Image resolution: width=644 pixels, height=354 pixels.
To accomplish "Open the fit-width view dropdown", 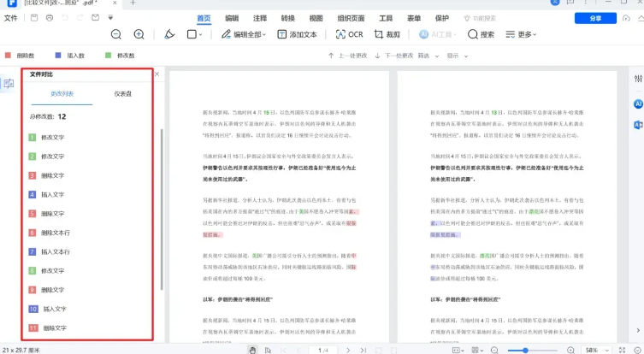I will tap(457, 350).
